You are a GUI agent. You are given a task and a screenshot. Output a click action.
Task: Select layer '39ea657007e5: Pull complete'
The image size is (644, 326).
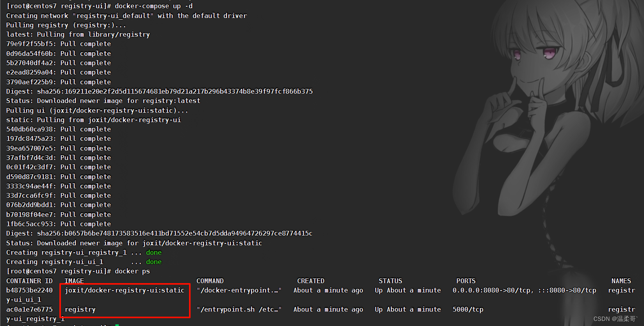(59, 148)
